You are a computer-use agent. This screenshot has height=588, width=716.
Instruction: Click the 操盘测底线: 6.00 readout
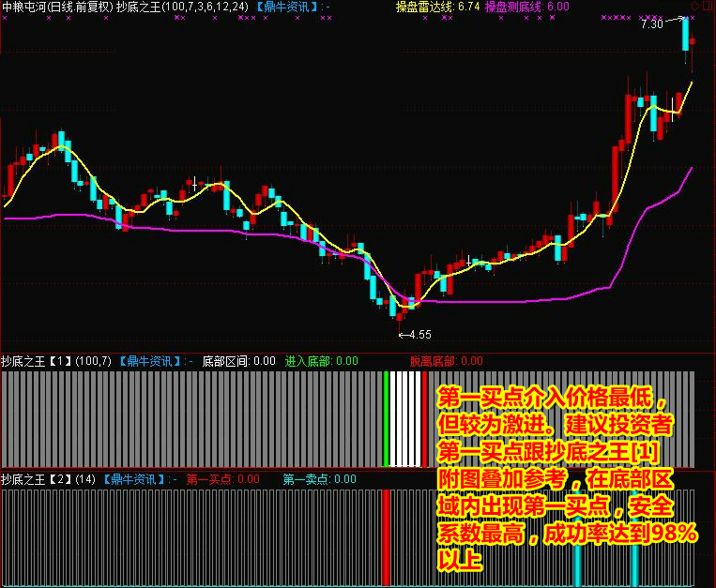point(527,7)
